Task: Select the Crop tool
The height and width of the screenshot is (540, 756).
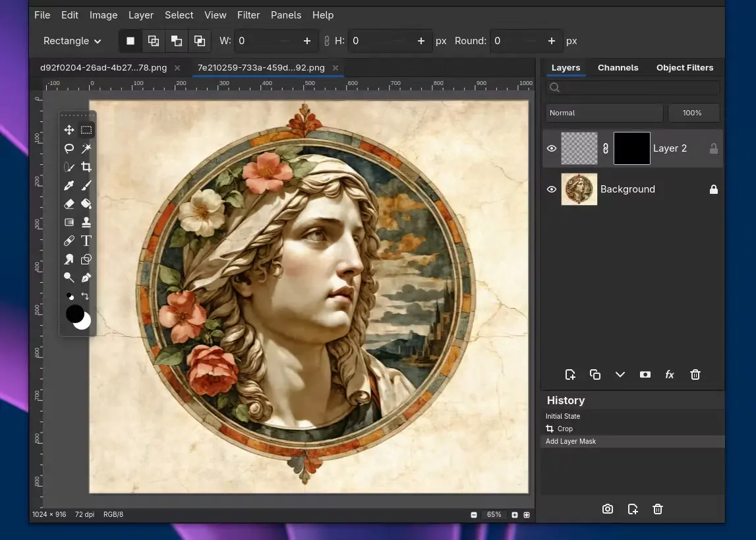Action: point(86,167)
